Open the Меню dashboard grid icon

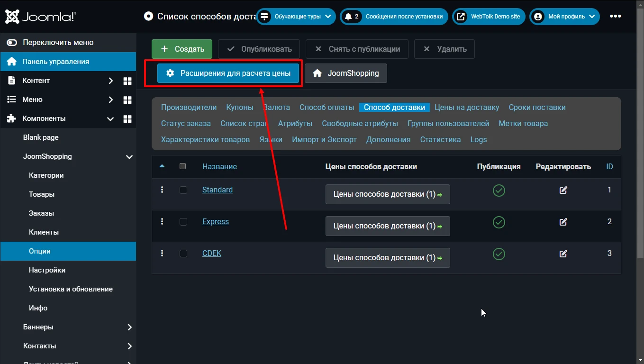coord(127,100)
